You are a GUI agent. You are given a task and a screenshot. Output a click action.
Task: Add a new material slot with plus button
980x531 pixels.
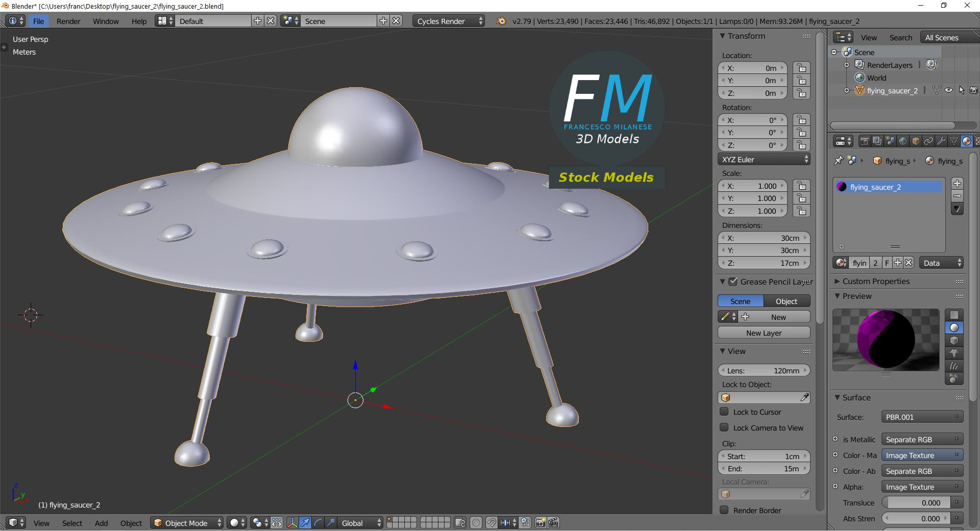[958, 183]
